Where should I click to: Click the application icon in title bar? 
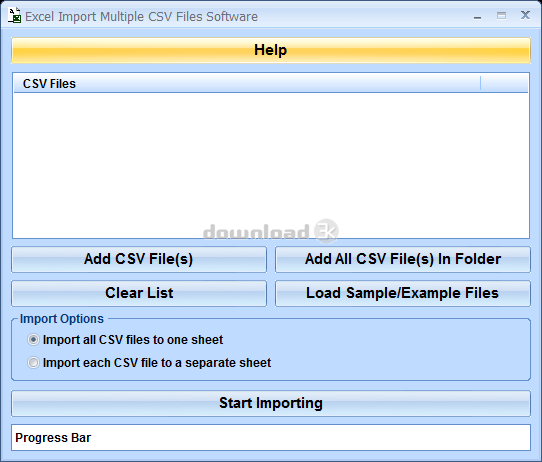[15, 16]
